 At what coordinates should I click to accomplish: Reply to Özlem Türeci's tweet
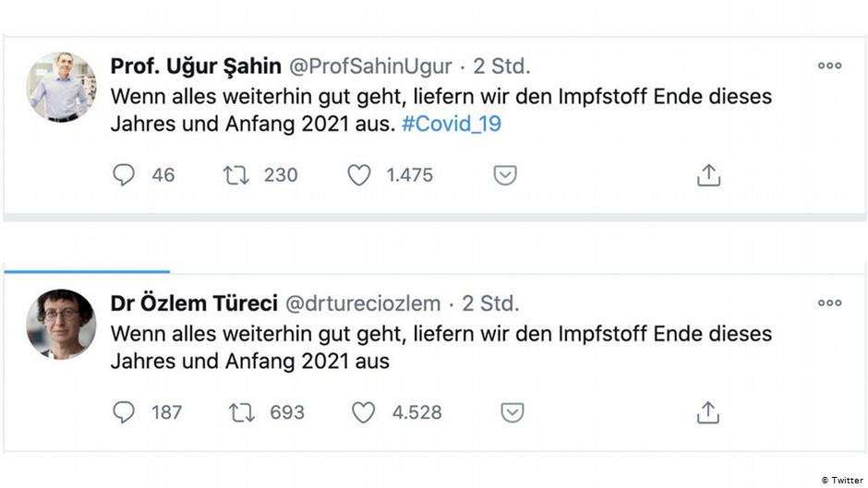(x=124, y=412)
